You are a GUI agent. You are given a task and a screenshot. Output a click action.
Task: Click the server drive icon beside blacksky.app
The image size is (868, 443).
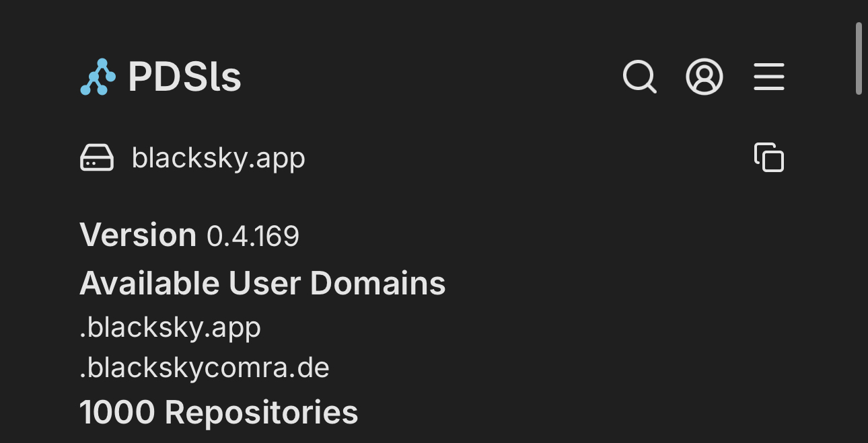(x=97, y=158)
